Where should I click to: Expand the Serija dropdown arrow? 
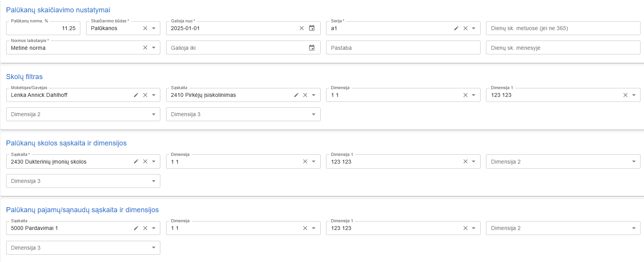click(x=474, y=28)
